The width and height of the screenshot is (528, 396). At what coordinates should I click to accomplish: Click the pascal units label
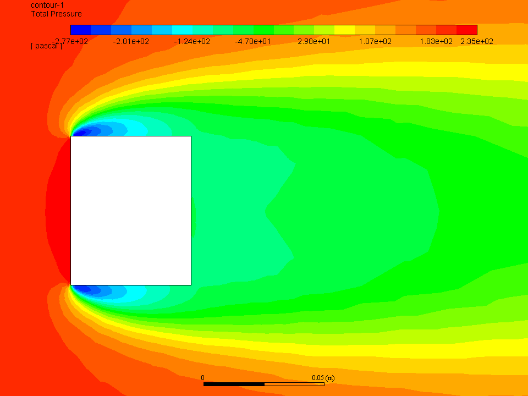[46, 46]
